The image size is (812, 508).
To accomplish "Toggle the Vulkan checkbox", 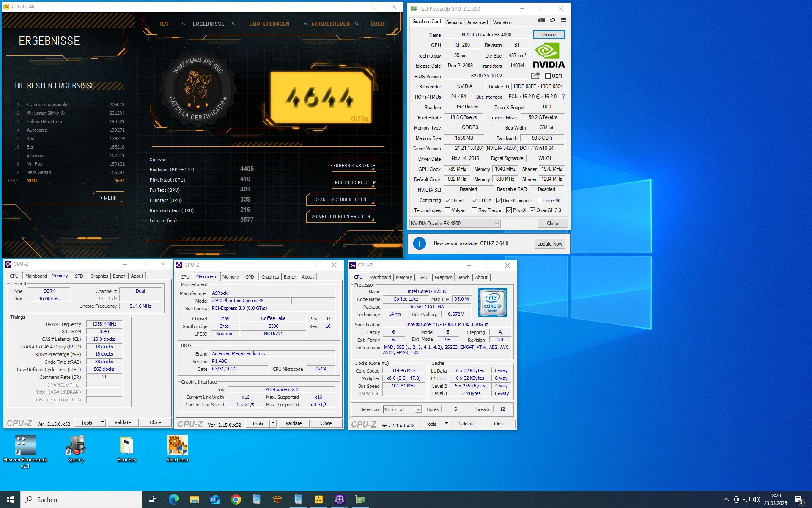I will (x=447, y=210).
